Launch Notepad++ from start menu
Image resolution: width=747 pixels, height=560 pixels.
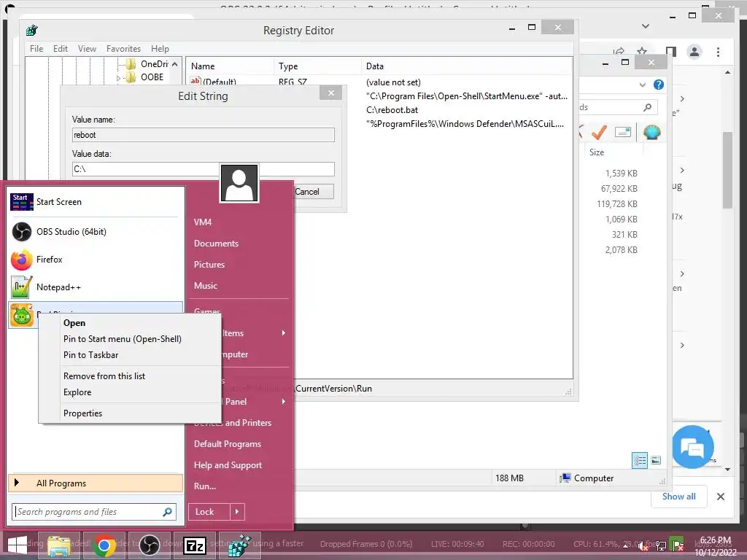point(96,287)
